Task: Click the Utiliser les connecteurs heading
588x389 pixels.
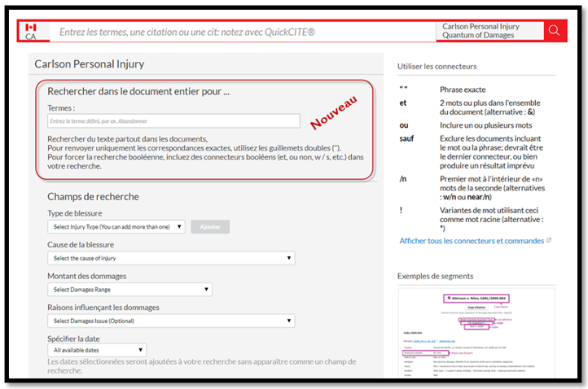Action: tap(437, 67)
